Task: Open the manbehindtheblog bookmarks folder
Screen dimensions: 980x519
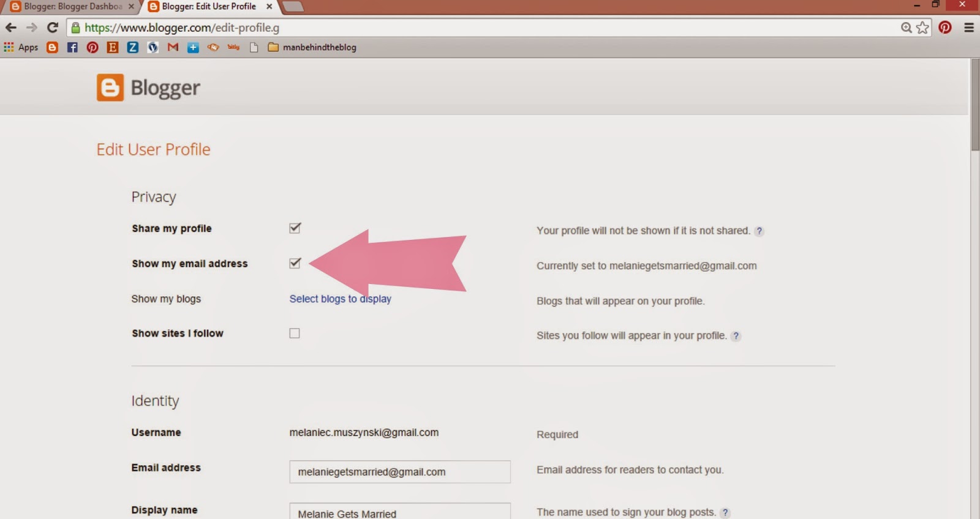Action: pyautogui.click(x=312, y=47)
